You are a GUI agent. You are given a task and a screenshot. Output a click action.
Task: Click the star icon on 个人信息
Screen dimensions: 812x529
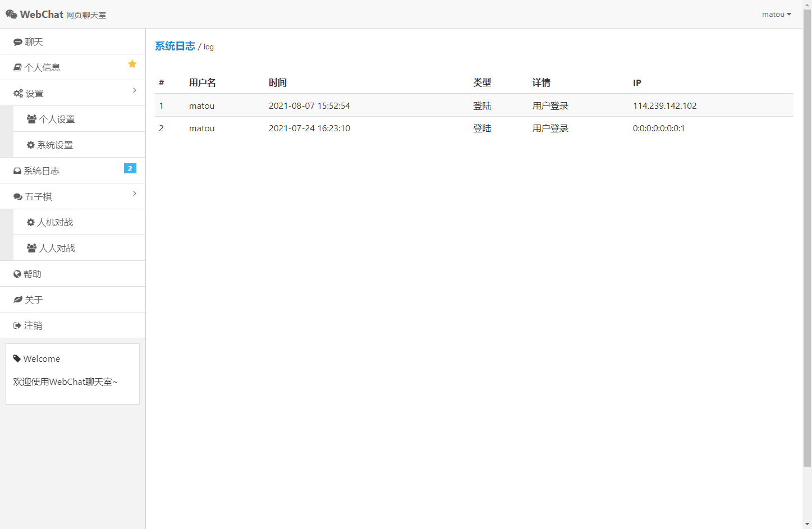[x=132, y=63]
